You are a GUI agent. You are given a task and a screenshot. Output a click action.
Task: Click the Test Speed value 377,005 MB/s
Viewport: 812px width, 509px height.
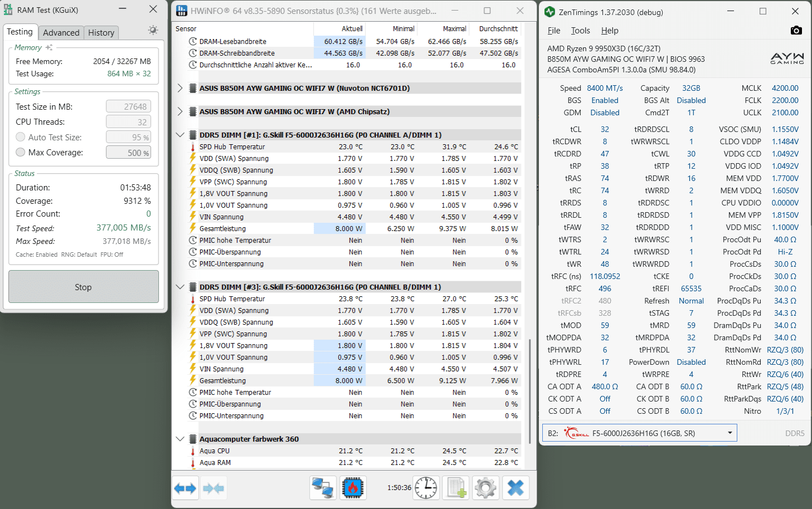[124, 228]
